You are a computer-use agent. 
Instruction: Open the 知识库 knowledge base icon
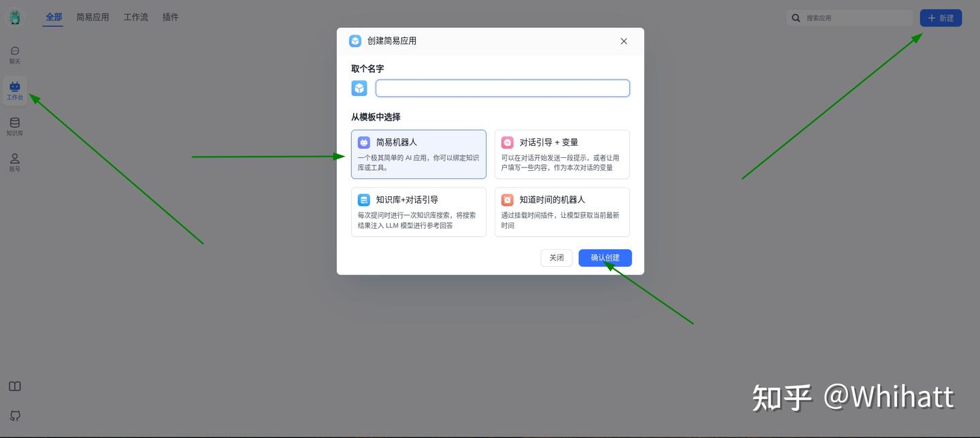click(15, 127)
